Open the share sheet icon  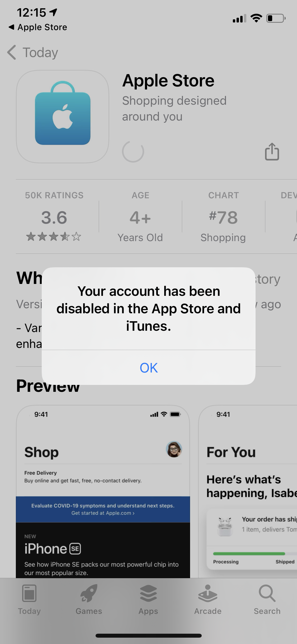point(272,151)
